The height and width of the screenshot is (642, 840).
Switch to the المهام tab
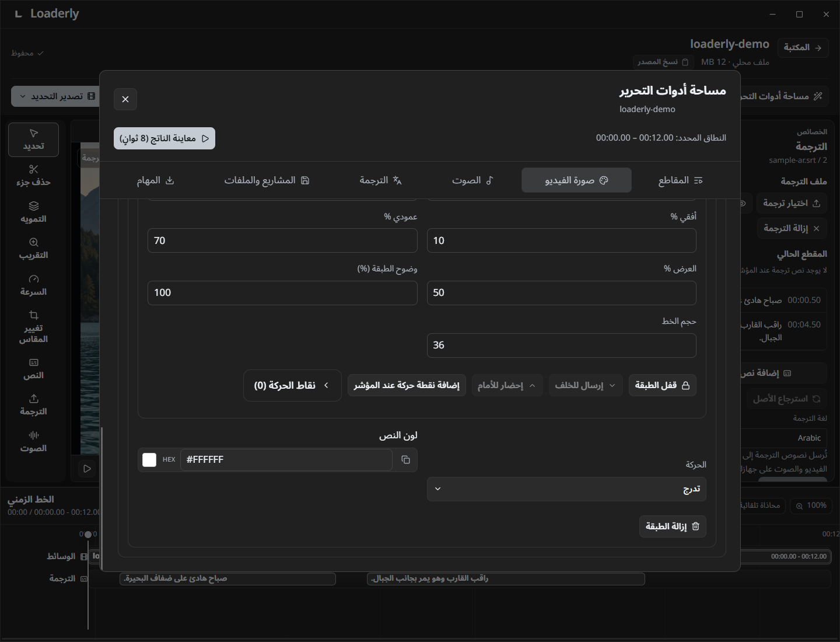click(155, 180)
